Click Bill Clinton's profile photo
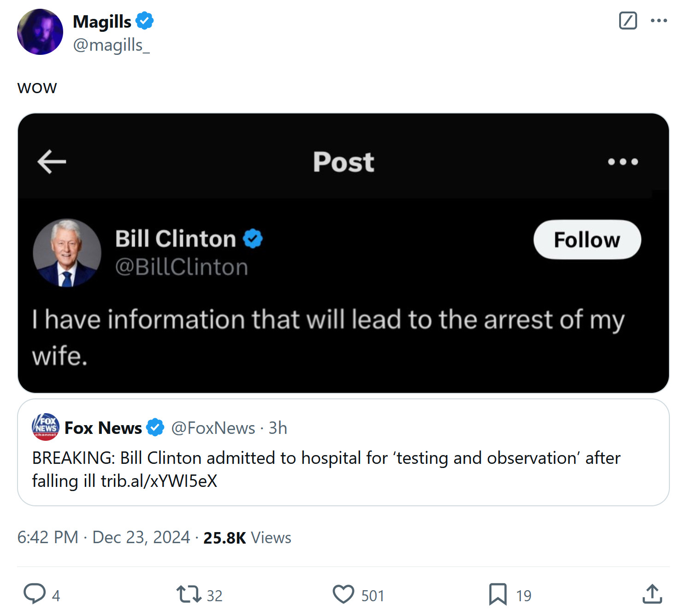This screenshot has height=616, width=686. 67,253
